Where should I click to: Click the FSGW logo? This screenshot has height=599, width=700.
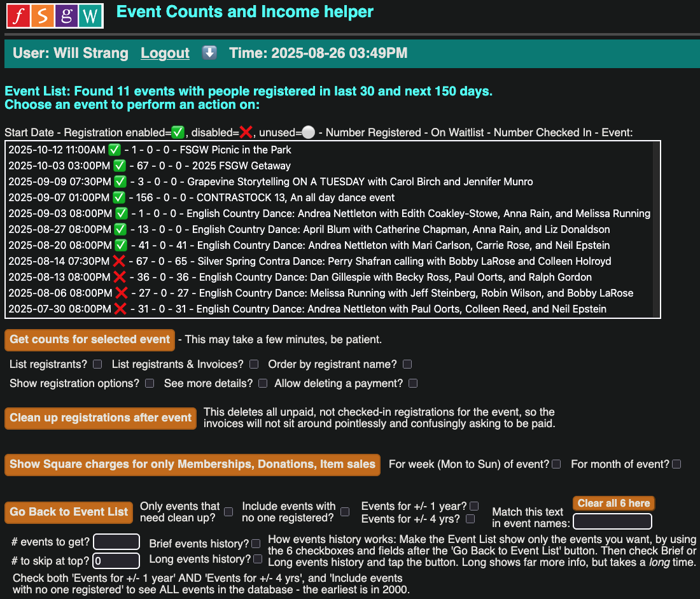55,15
